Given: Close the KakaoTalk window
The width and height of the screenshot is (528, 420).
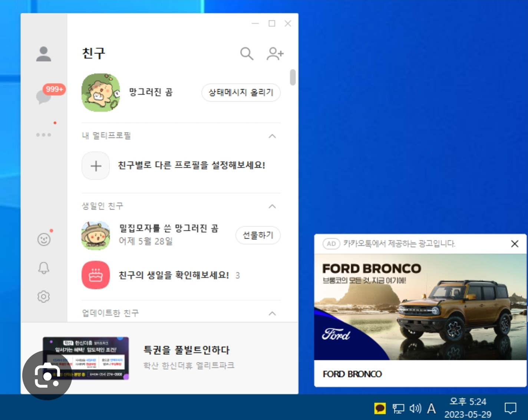Looking at the screenshot, I should click(x=288, y=23).
